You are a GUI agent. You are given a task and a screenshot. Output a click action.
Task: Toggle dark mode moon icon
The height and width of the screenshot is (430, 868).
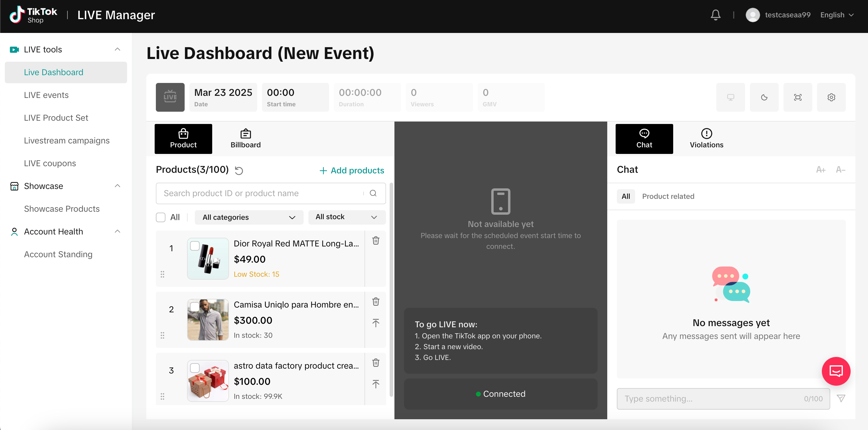(x=764, y=97)
